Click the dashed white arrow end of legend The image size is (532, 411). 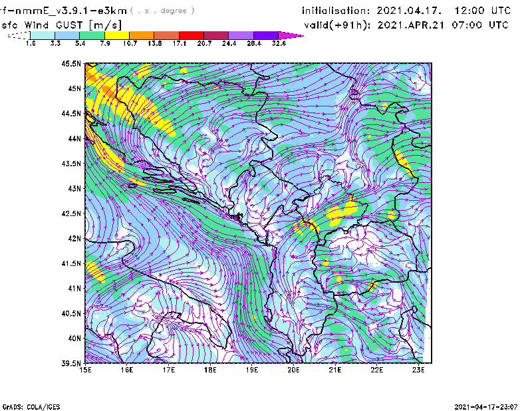(x=19, y=35)
